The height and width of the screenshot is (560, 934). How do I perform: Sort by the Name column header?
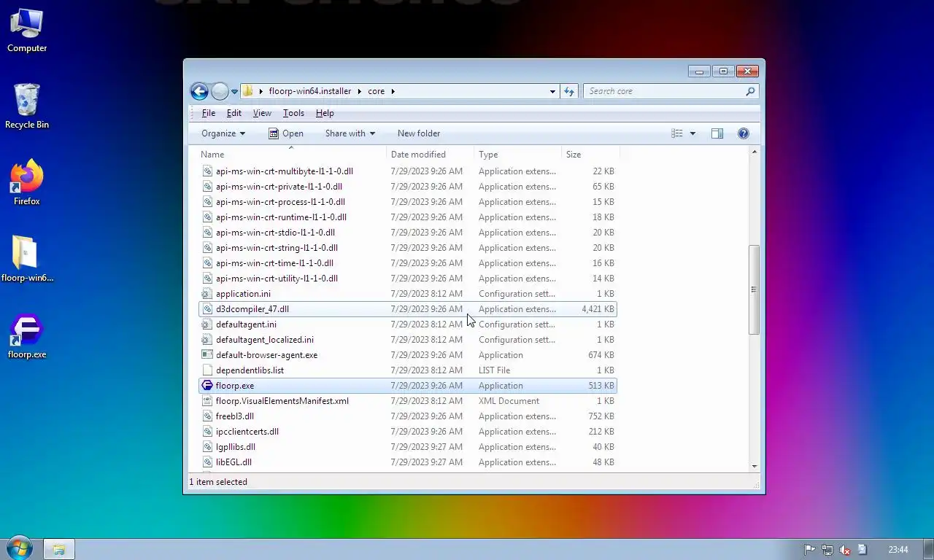pyautogui.click(x=292, y=155)
